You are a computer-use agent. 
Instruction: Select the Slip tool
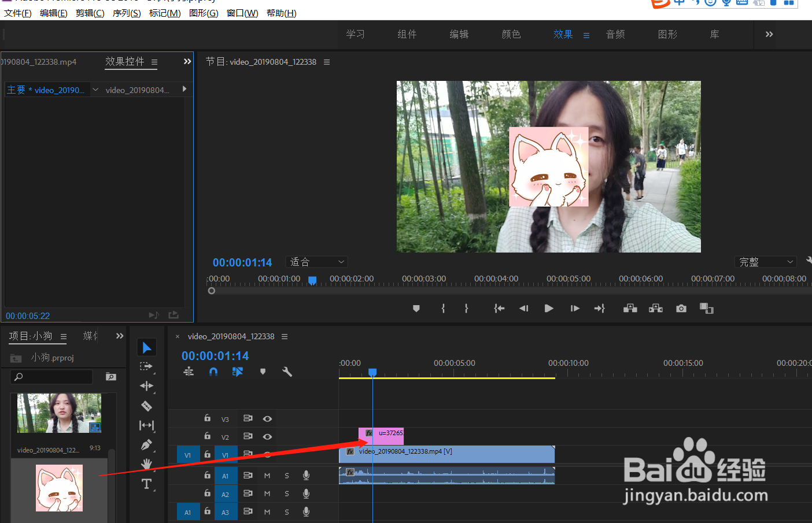click(146, 425)
